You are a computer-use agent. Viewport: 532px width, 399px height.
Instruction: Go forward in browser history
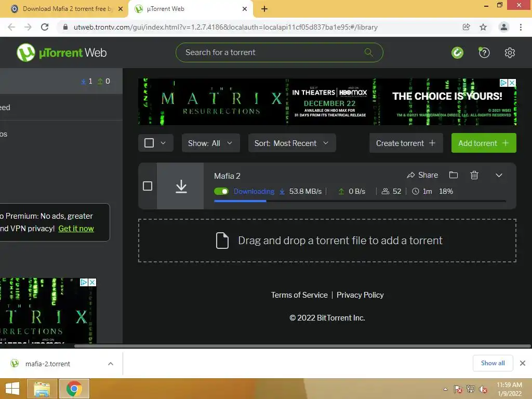click(28, 27)
